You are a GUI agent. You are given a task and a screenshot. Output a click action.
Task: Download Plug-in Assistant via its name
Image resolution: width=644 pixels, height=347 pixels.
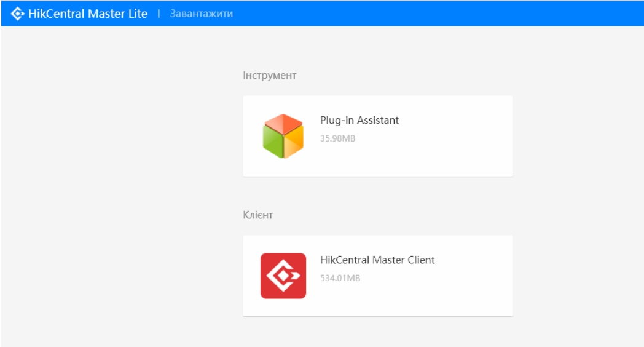[359, 121]
